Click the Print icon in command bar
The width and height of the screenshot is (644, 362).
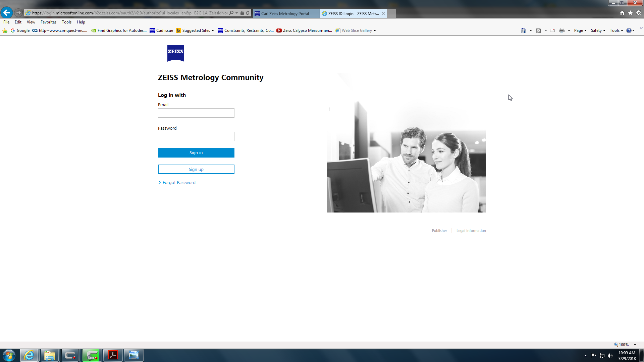(x=562, y=31)
